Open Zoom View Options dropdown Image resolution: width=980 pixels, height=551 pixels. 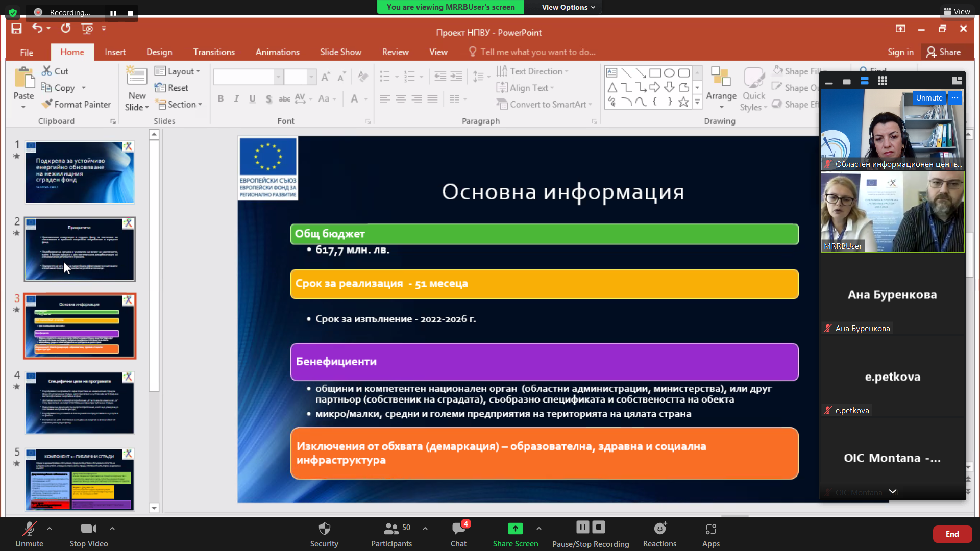(569, 7)
